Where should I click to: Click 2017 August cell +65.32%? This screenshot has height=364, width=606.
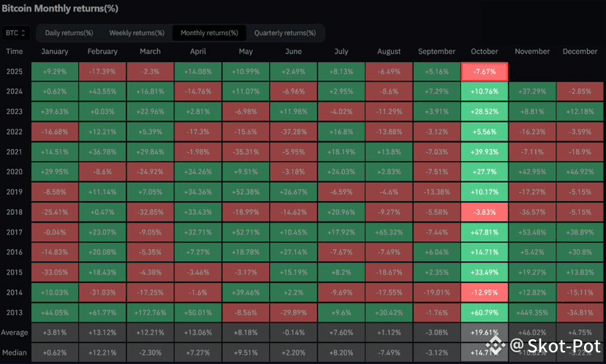[389, 232]
